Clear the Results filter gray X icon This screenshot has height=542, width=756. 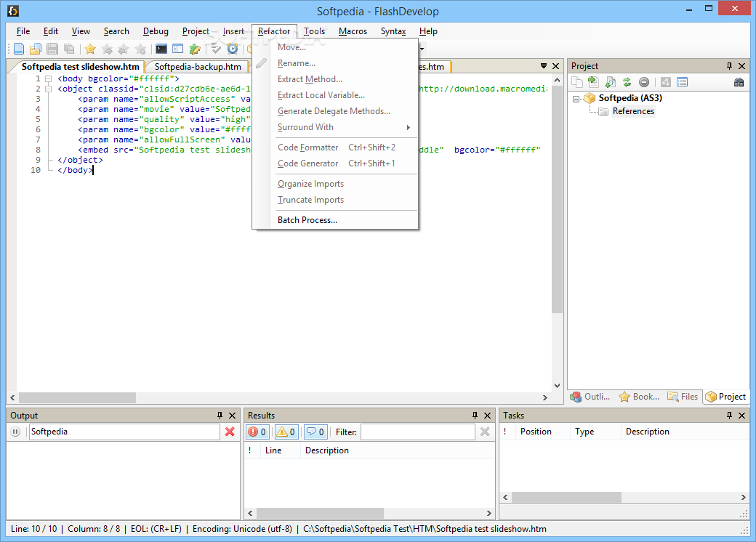[485, 432]
